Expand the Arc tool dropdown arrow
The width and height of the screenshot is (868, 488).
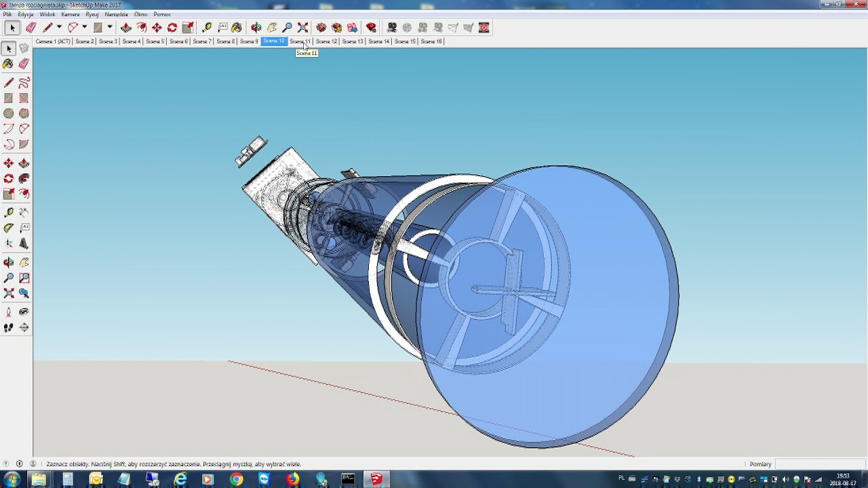tap(84, 28)
